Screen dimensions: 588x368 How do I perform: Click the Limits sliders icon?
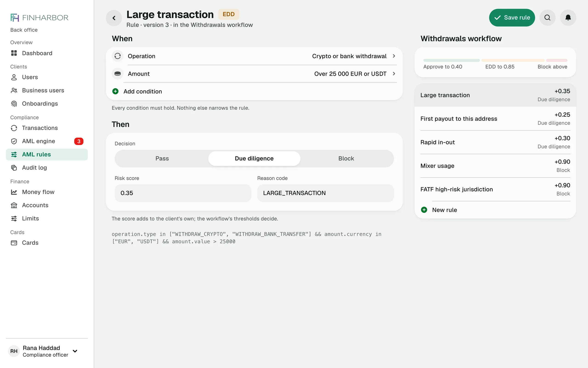pyautogui.click(x=14, y=218)
